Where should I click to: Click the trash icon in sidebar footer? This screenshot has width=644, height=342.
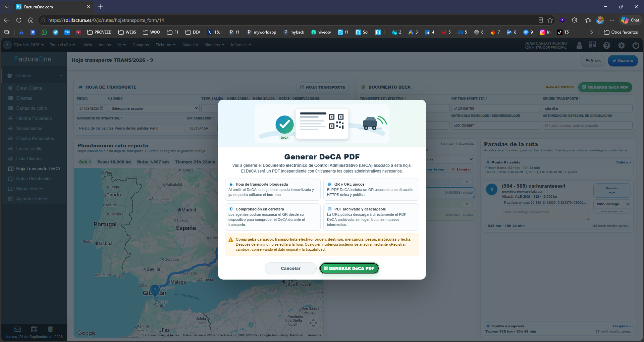[50, 329]
